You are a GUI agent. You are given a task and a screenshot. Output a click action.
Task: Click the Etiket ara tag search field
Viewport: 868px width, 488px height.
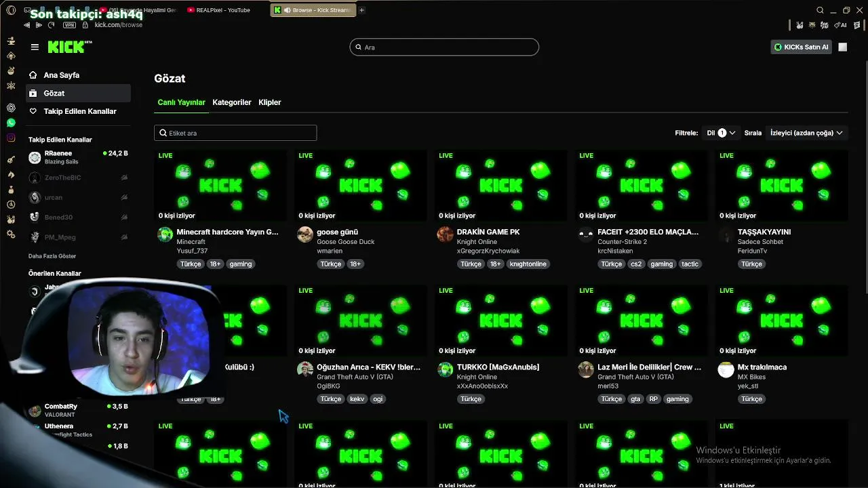point(235,133)
